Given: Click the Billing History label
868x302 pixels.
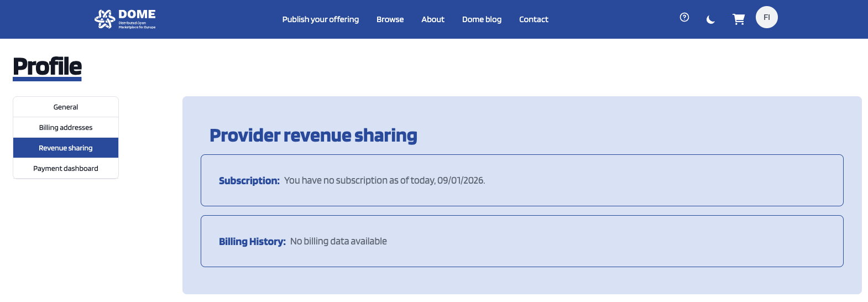Looking at the screenshot, I should 252,242.
